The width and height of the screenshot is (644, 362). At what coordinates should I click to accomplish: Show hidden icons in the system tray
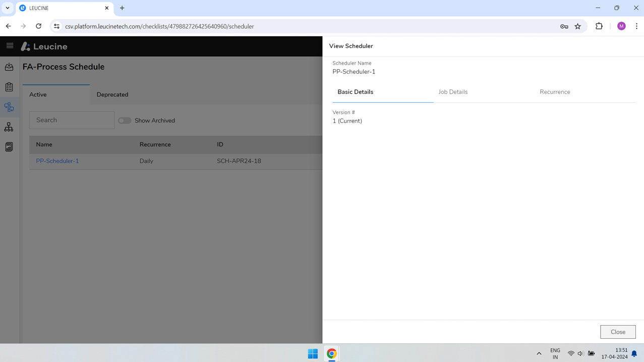(x=539, y=353)
